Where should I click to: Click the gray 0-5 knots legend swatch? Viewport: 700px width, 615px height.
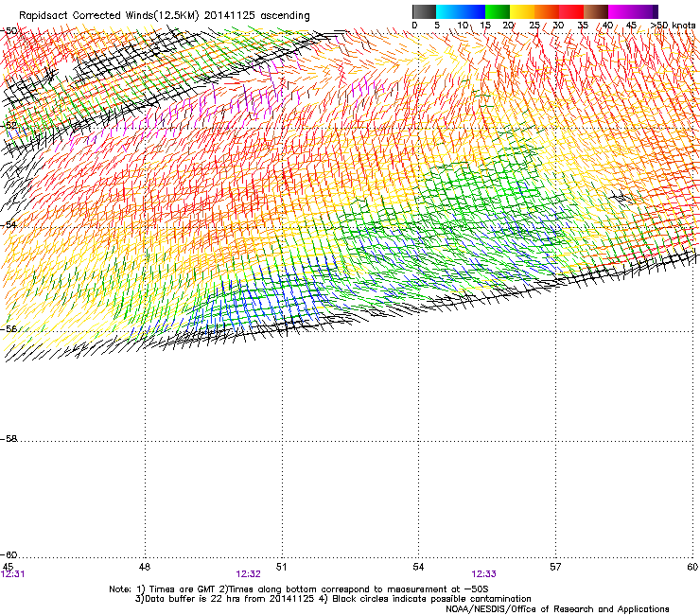click(424, 11)
